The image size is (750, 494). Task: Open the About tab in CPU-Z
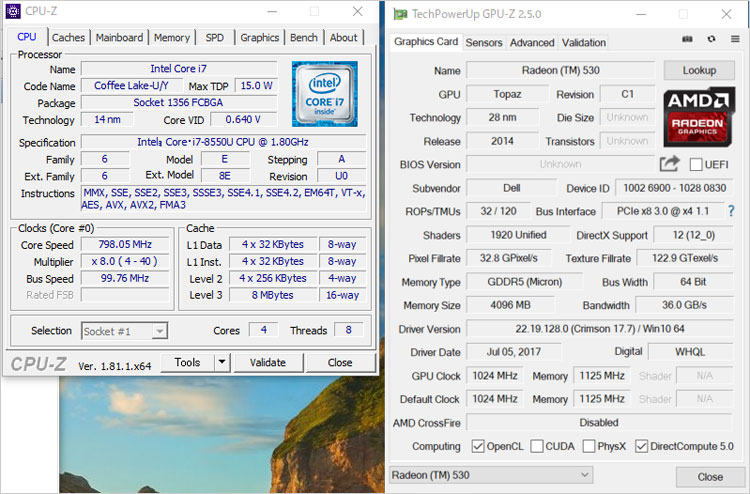(343, 38)
